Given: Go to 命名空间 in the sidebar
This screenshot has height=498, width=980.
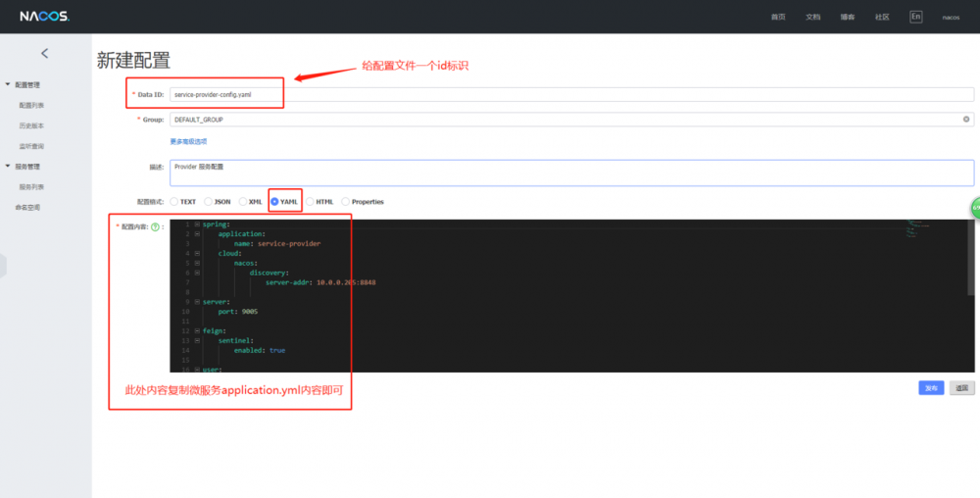Looking at the screenshot, I should pyautogui.click(x=27, y=208).
